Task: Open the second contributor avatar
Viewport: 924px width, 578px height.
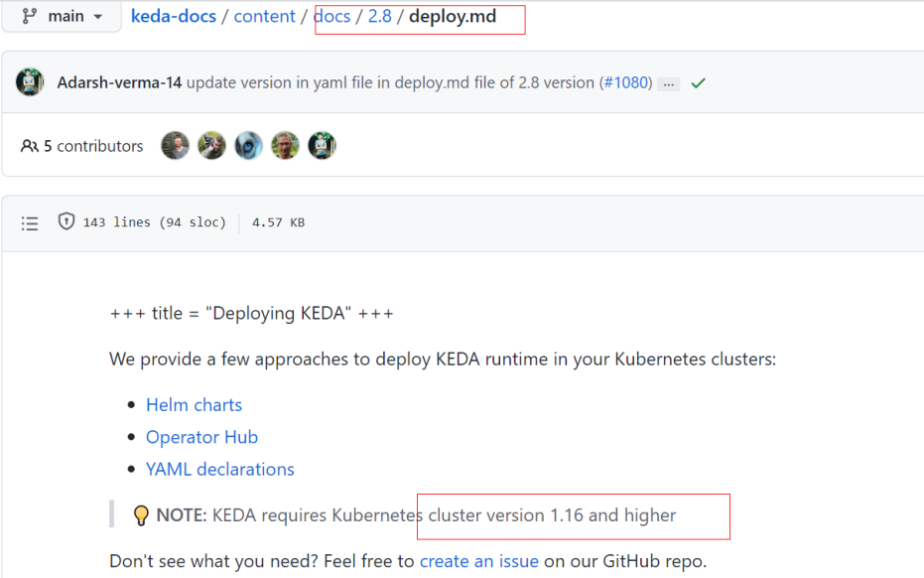Action: (211, 146)
